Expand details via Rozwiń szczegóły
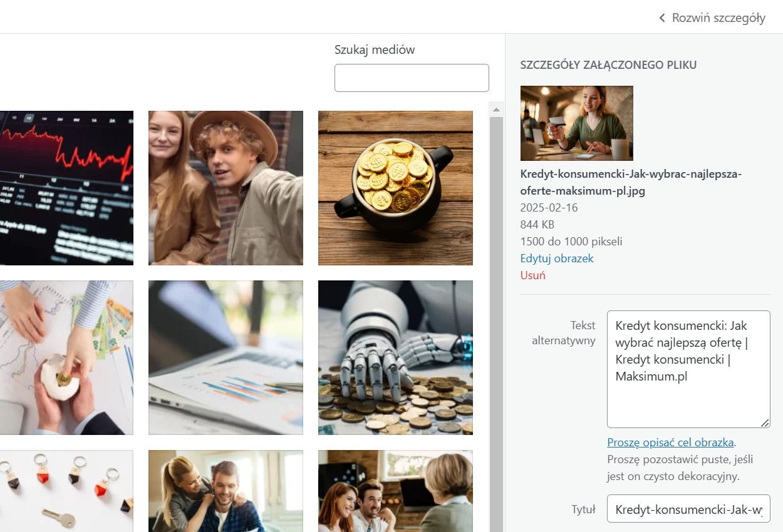783x532 pixels. click(x=712, y=18)
